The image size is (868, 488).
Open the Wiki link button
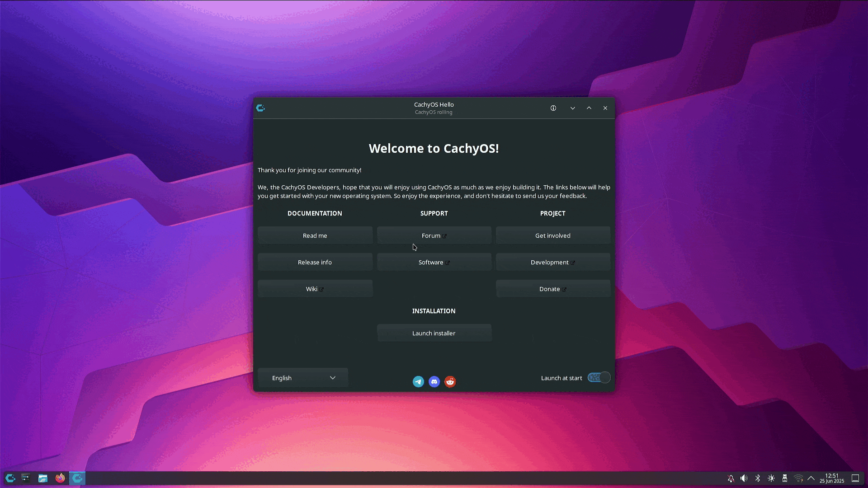click(315, 289)
